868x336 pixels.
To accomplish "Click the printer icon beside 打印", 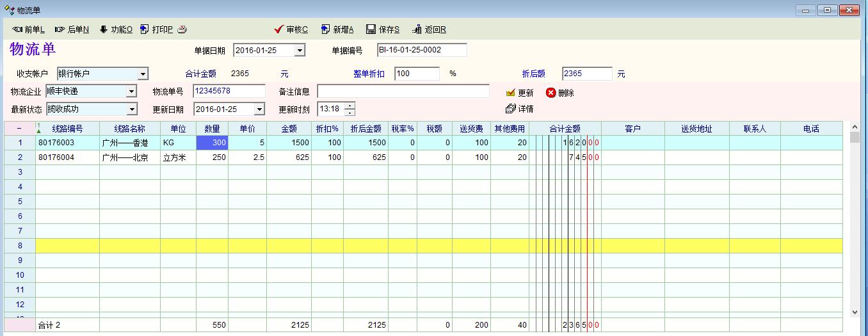I will click(x=182, y=29).
